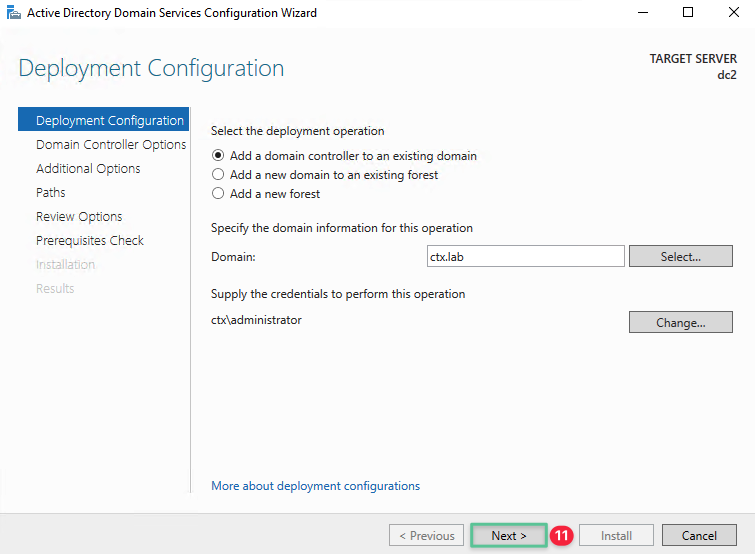Image resolution: width=755 pixels, height=554 pixels.
Task: Open the Additional Options page
Action: click(88, 169)
